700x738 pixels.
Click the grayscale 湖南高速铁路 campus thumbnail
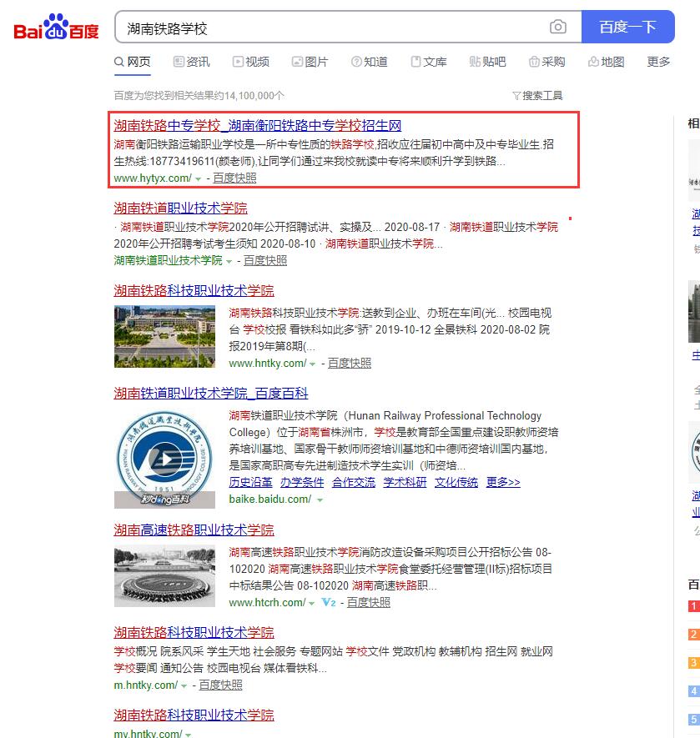coord(164,576)
